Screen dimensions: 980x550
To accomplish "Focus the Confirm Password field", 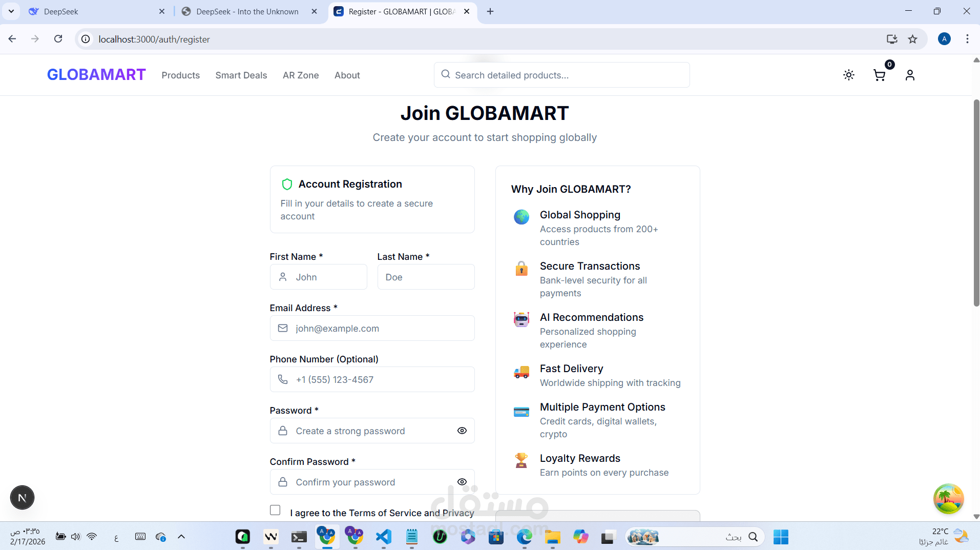I will tap(372, 482).
